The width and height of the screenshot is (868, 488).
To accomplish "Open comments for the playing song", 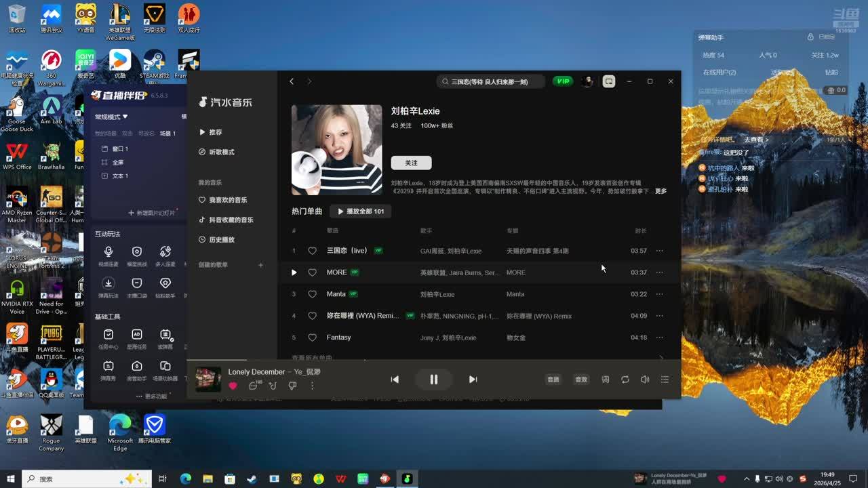I will pyautogui.click(x=254, y=386).
